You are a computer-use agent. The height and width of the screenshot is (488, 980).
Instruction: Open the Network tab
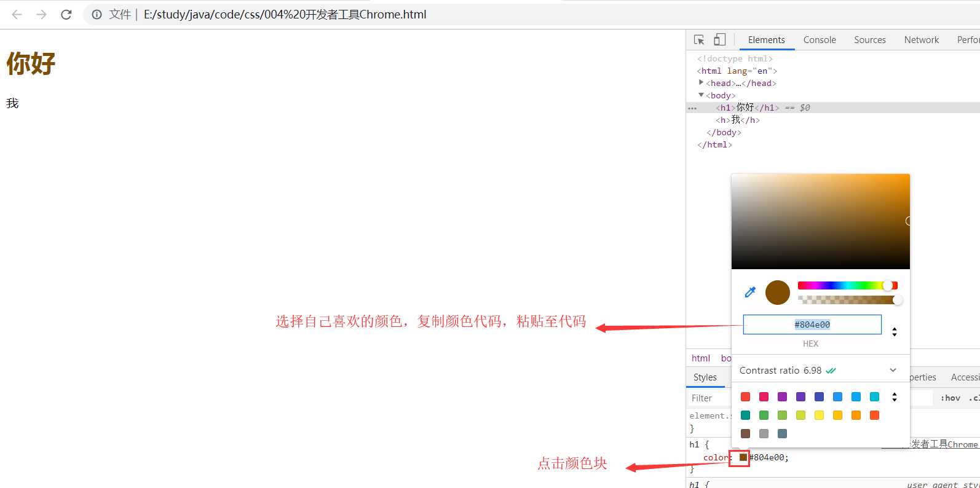[922, 40]
